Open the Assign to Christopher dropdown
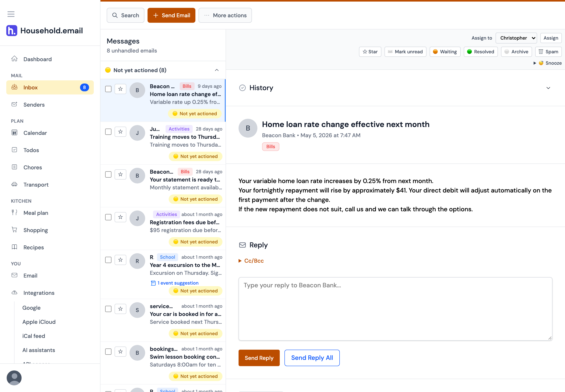The width and height of the screenshot is (565, 392). [516, 38]
